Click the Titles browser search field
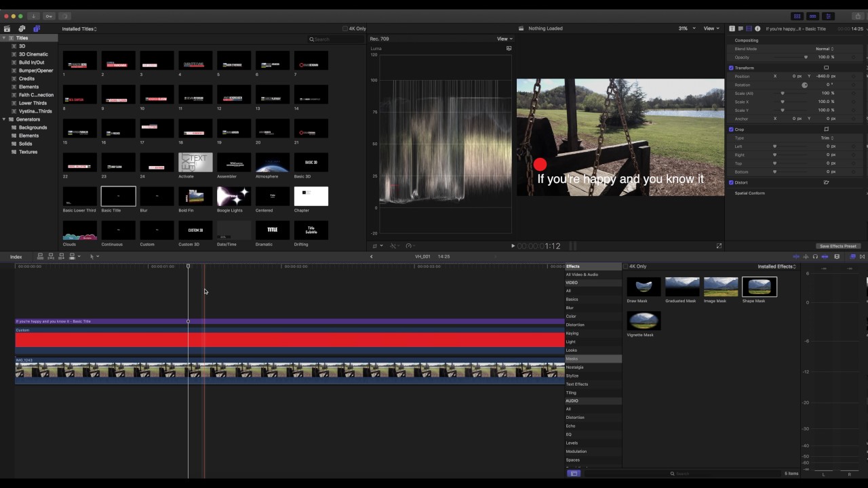This screenshot has height=488, width=868. tap(336, 39)
